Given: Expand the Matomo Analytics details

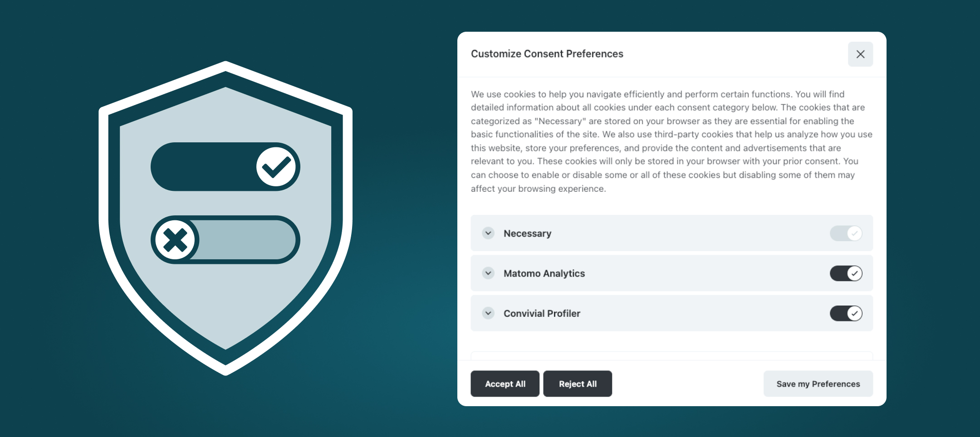Looking at the screenshot, I should click(x=488, y=273).
